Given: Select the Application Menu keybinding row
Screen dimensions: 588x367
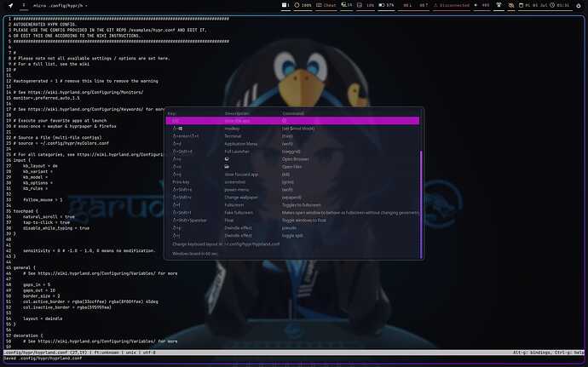Looking at the screenshot, I should pos(292,144).
